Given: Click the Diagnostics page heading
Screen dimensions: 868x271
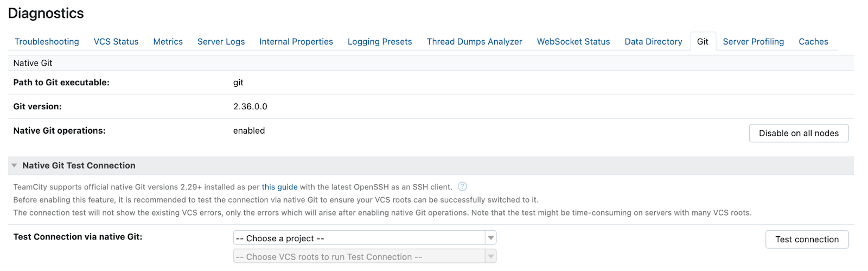Looking at the screenshot, I should [46, 13].
